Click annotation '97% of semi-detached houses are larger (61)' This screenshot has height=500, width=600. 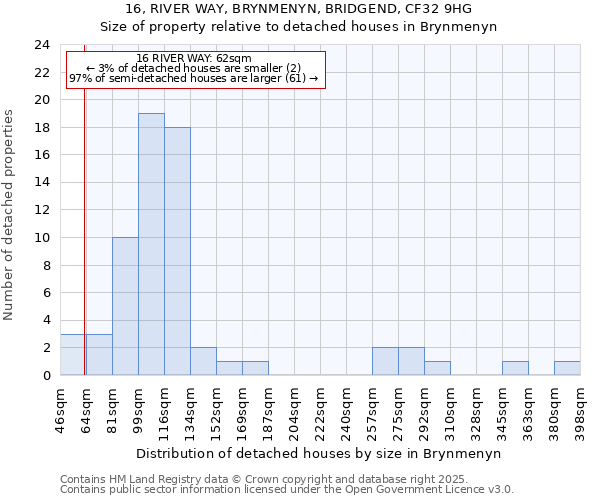point(194,78)
